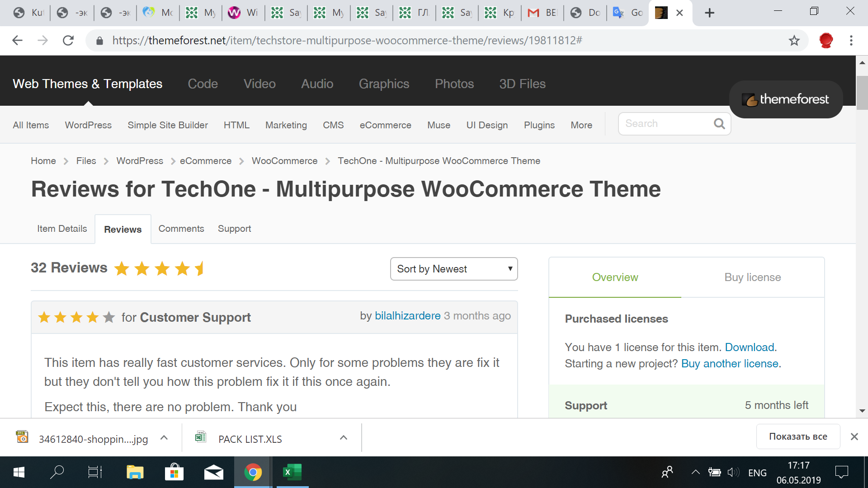This screenshot has height=488, width=868.
Task: Open downloaded file PACK LIST.XLS
Action: pyautogui.click(x=250, y=439)
